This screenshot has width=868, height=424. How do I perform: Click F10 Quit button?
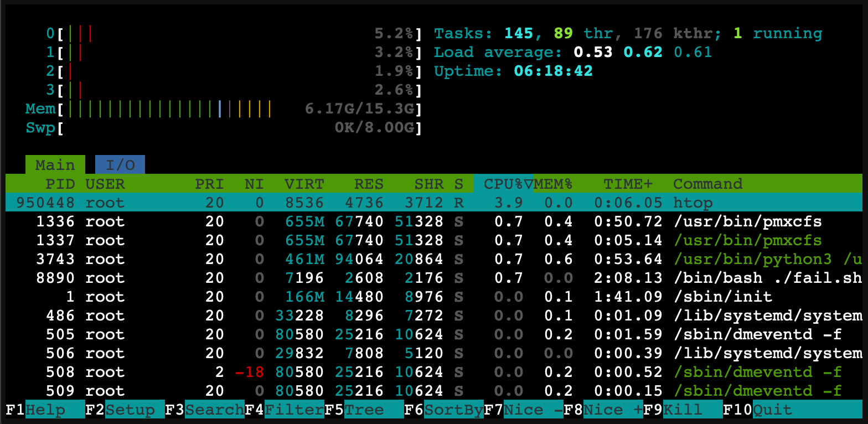tap(772, 410)
